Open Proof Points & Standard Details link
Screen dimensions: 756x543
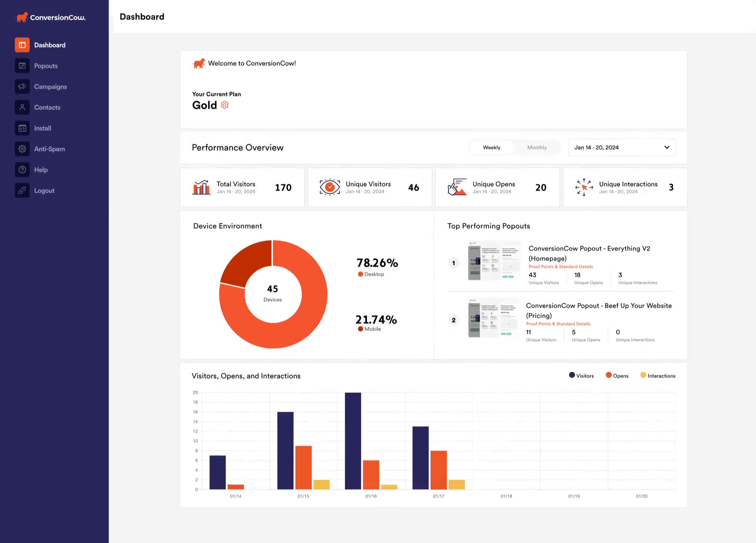(x=560, y=266)
